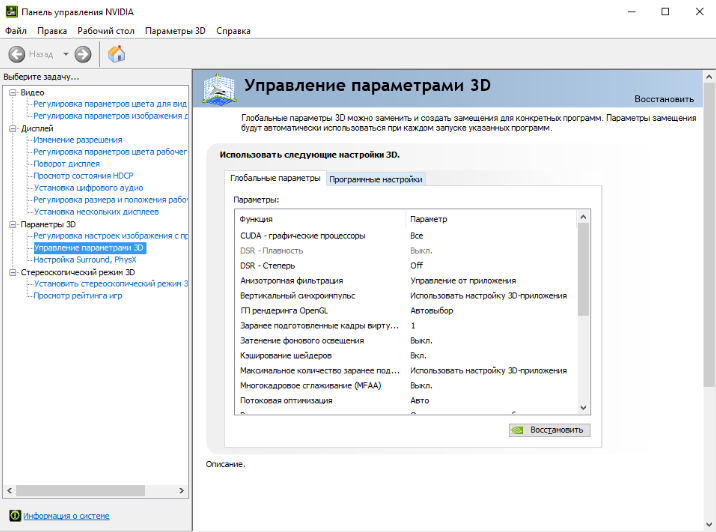Collapse the Дисплей tree node
Screen dimensions: 716x532
pos(12,128)
